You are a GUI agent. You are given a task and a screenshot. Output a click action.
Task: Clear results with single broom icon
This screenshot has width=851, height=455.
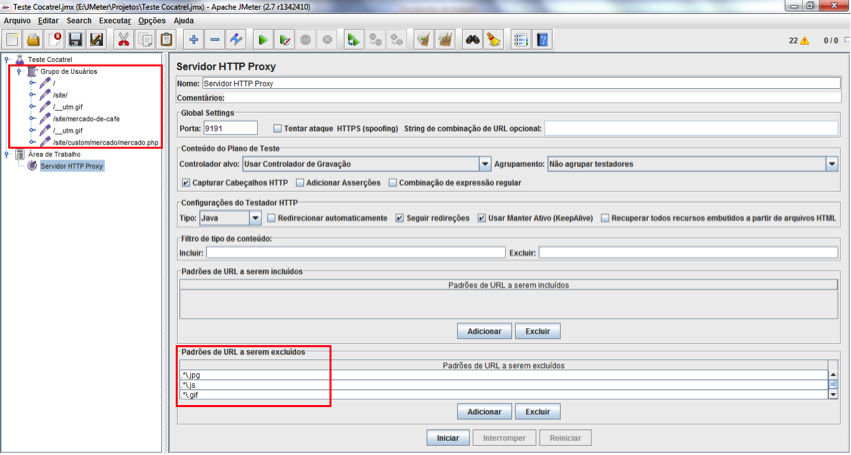pyautogui.click(x=424, y=40)
